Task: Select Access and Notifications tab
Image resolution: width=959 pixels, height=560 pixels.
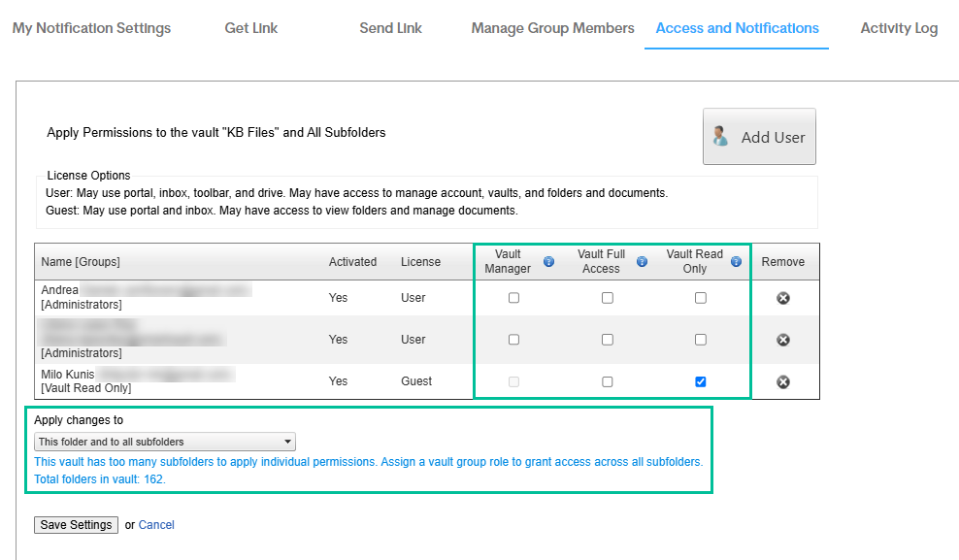Action: (737, 28)
